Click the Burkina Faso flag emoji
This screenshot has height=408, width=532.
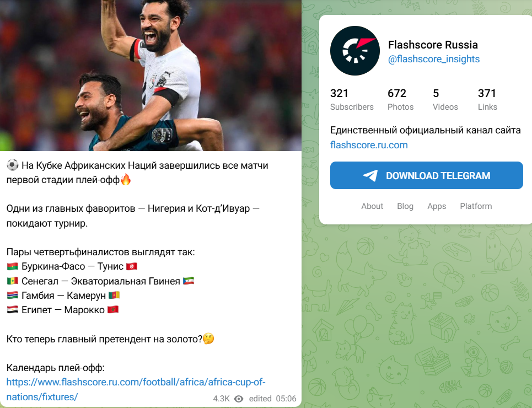click(13, 266)
